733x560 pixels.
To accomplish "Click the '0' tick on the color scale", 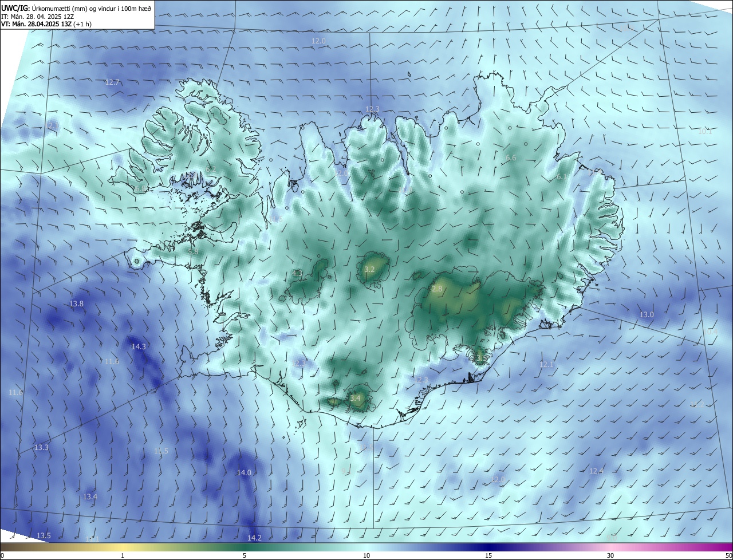I will 2,556.
